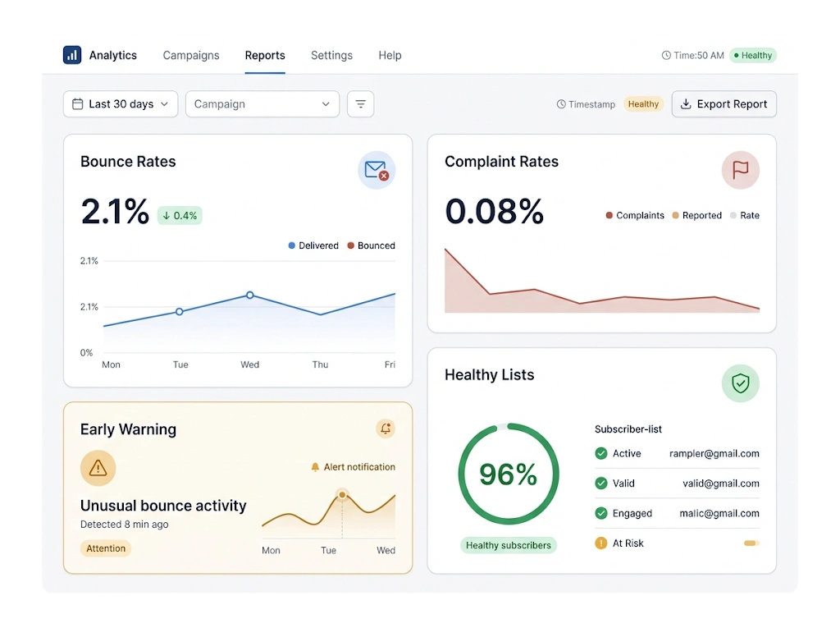840x628 pixels.
Task: Click the 0.08% complaint rate value
Action: [494, 211]
